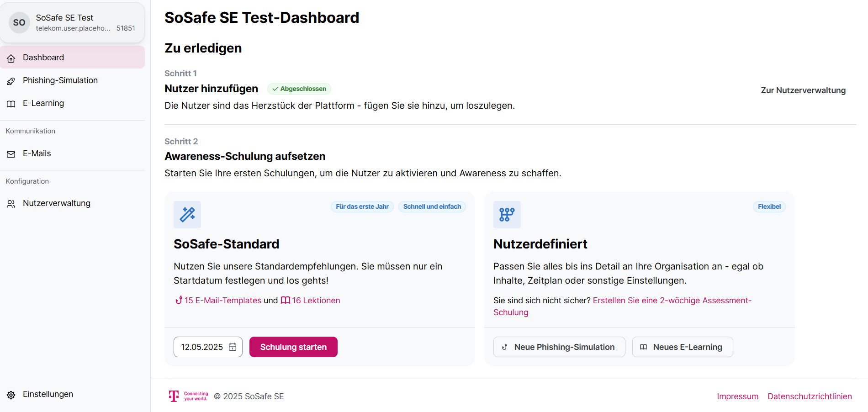Click the Phishing-Simulation rocket icon

coord(11,81)
